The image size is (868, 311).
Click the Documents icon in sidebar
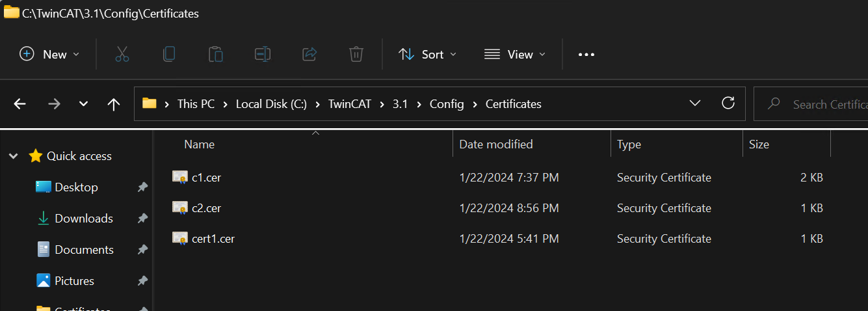pyautogui.click(x=44, y=250)
